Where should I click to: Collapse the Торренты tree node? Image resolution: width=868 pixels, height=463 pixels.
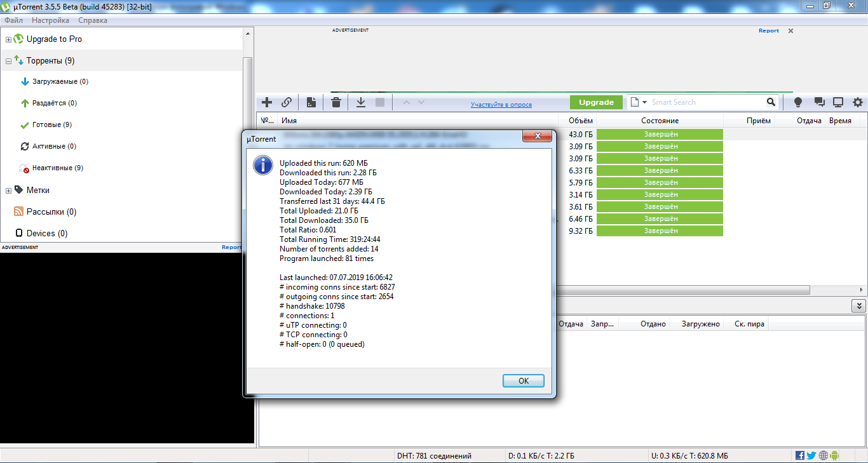point(8,61)
